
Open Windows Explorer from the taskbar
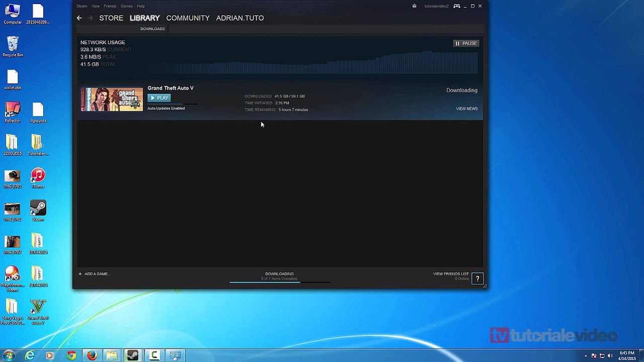112,355
